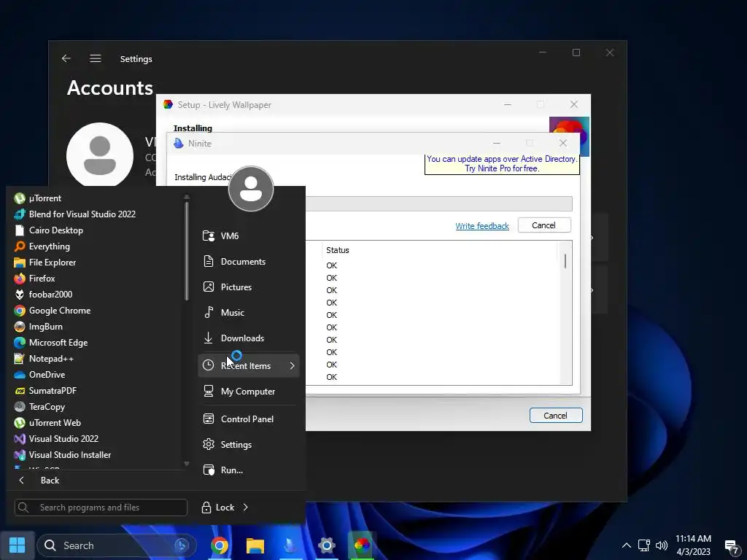Open Chrome from the taskbar
Viewport: 747px width, 560px height.
tap(220, 545)
